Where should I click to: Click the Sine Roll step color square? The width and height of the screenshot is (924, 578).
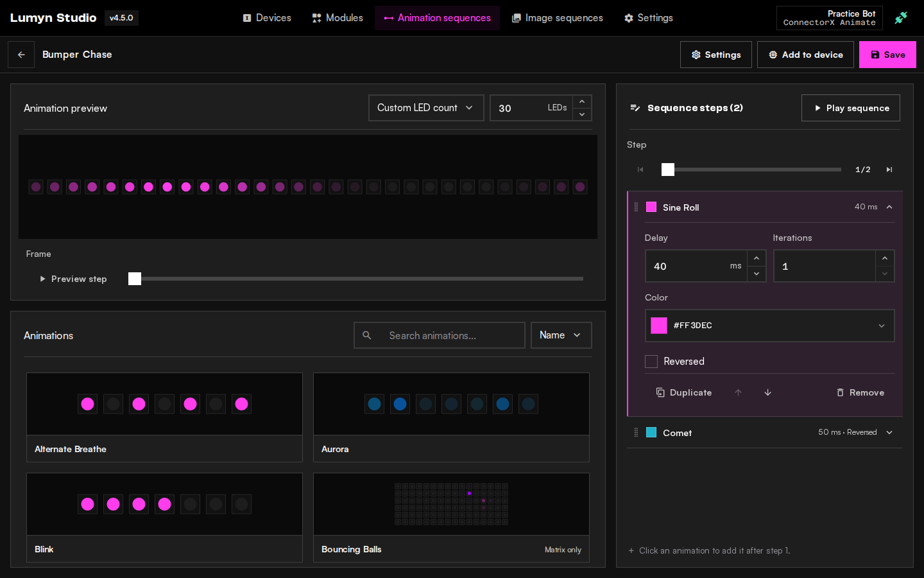click(x=651, y=207)
